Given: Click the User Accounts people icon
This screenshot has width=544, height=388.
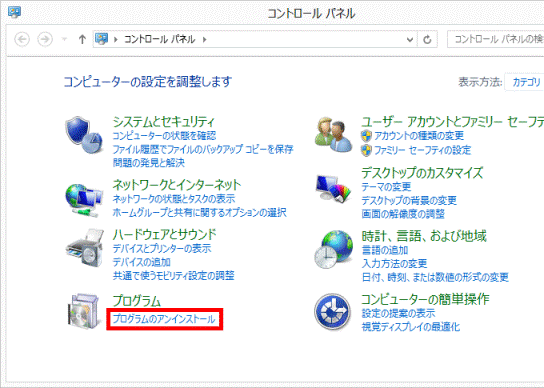Looking at the screenshot, I should tap(333, 135).
